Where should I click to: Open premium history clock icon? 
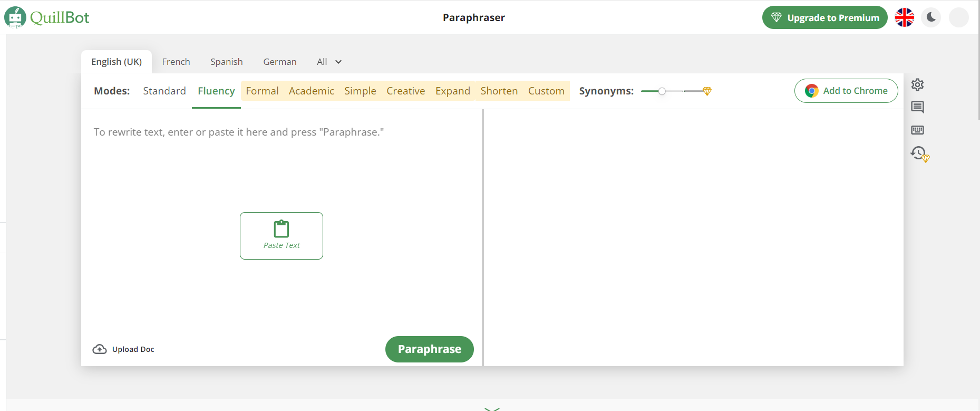tap(920, 154)
